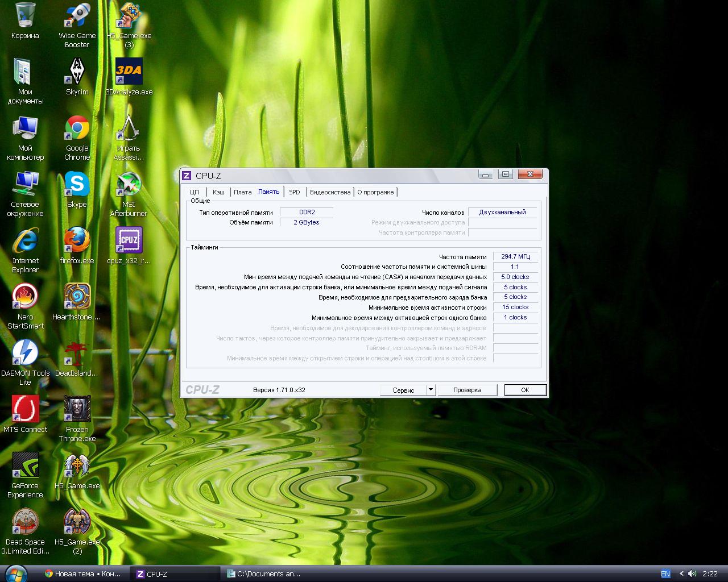Select the Играть Assassin's shortcut icon
This screenshot has width=728, height=582.
(x=129, y=138)
